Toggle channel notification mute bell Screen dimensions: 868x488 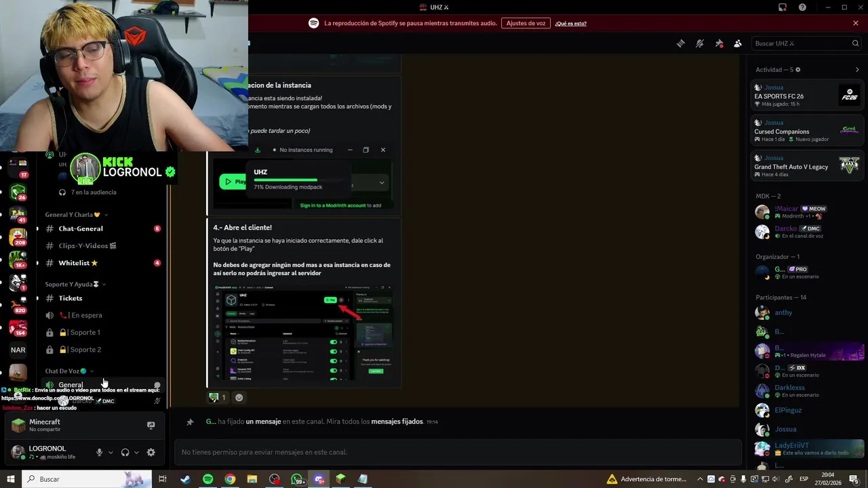700,43
